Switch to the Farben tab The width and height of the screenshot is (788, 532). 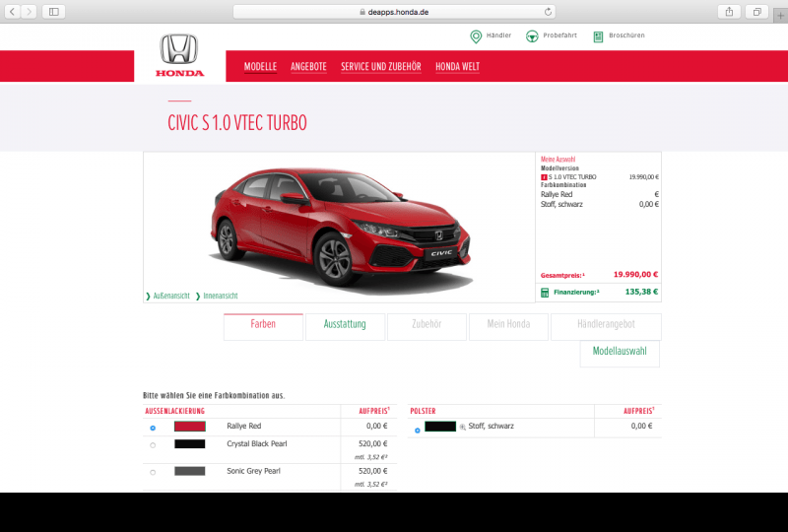(263, 327)
